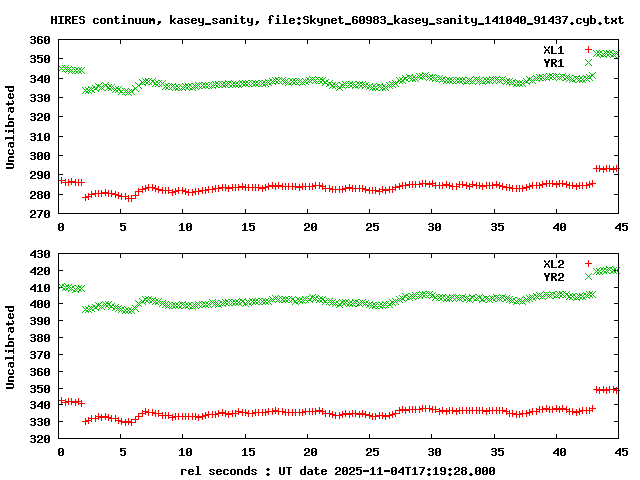Select the YR2 legend label
The width and height of the screenshot is (640, 480).
[554, 277]
